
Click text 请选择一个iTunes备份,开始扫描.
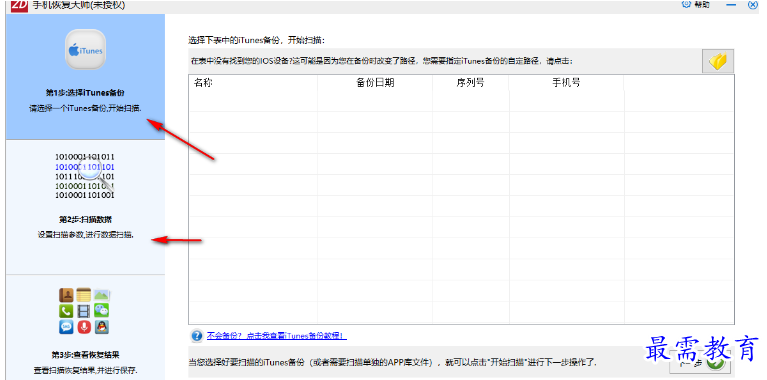[x=85, y=109]
